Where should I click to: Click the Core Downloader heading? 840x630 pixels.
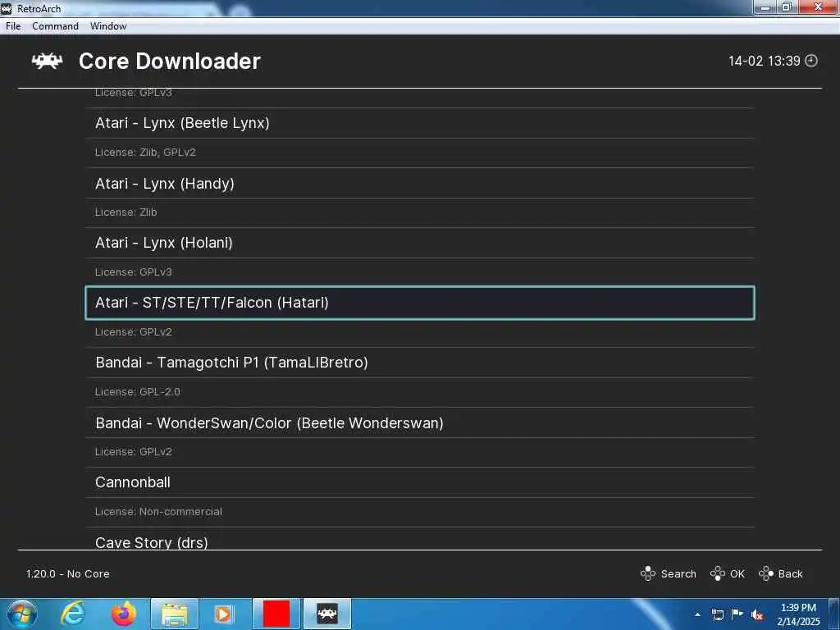click(x=169, y=61)
